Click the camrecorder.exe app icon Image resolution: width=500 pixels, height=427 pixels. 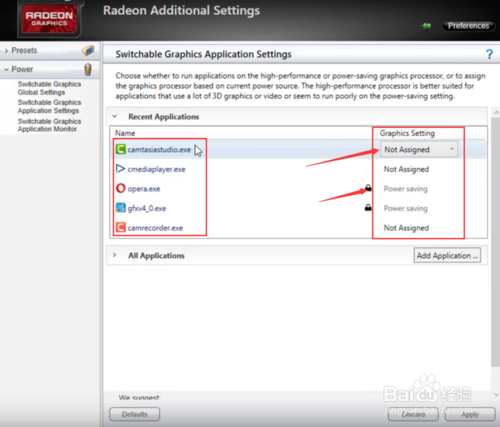pos(121,228)
